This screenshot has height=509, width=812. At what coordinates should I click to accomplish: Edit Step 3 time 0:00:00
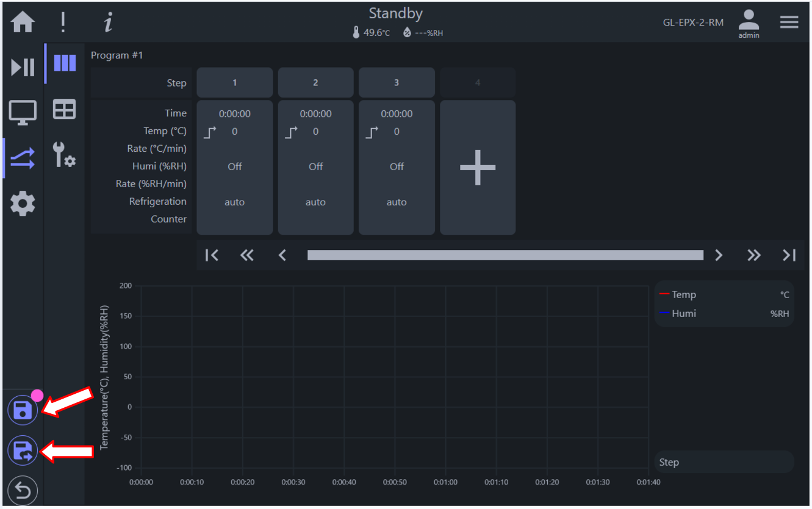click(397, 114)
